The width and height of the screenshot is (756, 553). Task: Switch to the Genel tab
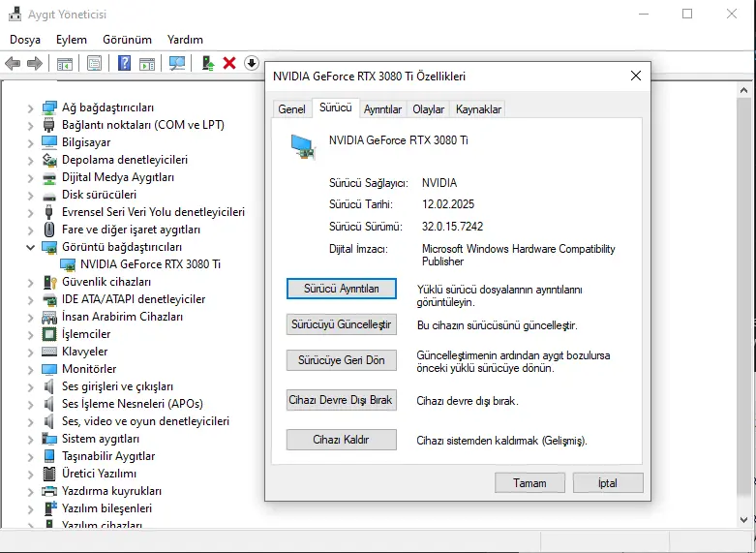pos(291,109)
